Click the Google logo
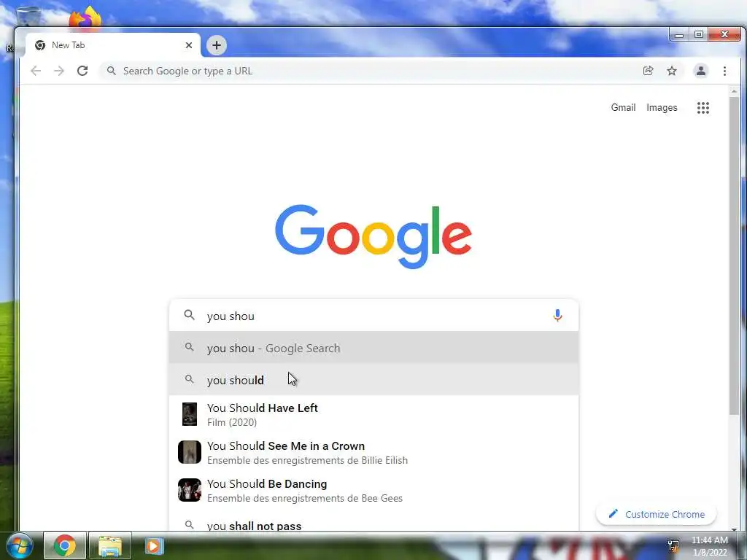This screenshot has height=560, width=747. point(373,236)
